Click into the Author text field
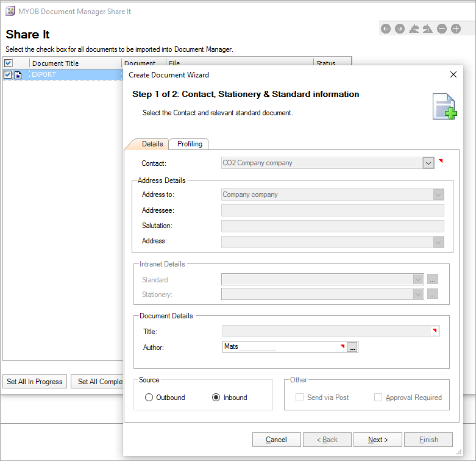The height and width of the screenshot is (461, 476). [280, 347]
